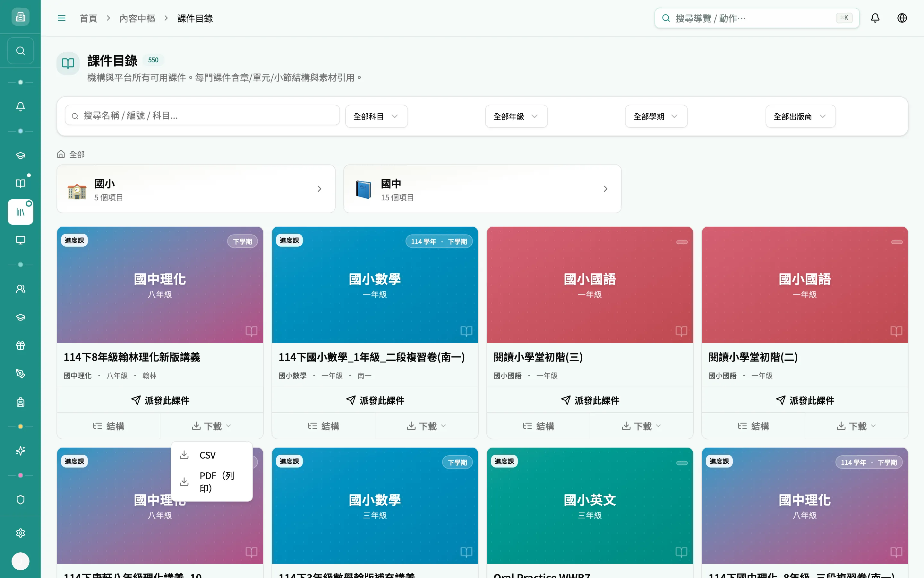The height and width of the screenshot is (578, 924).
Task: Expand the 國小 folder card
Action: point(196,189)
